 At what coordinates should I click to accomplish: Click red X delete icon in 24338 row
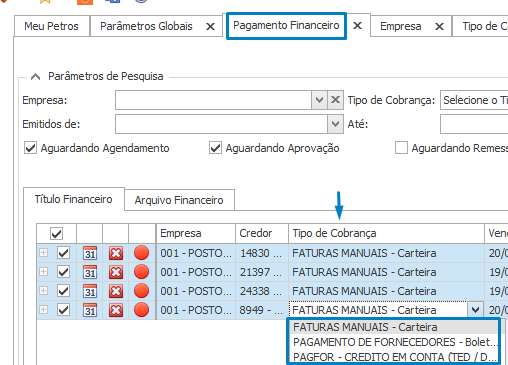point(116,291)
